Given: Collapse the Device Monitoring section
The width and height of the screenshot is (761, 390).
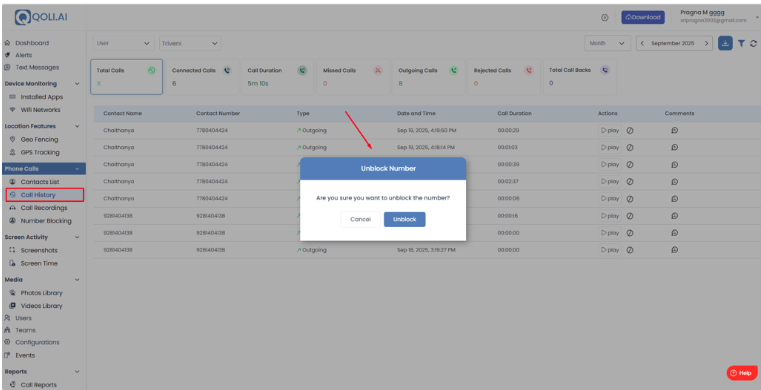Looking at the screenshot, I should pyautogui.click(x=77, y=84).
